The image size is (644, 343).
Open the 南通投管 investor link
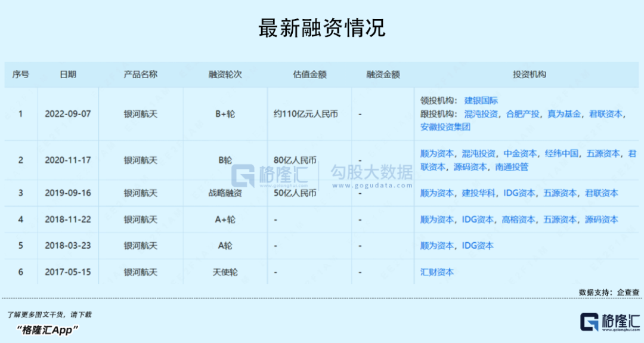512,167
